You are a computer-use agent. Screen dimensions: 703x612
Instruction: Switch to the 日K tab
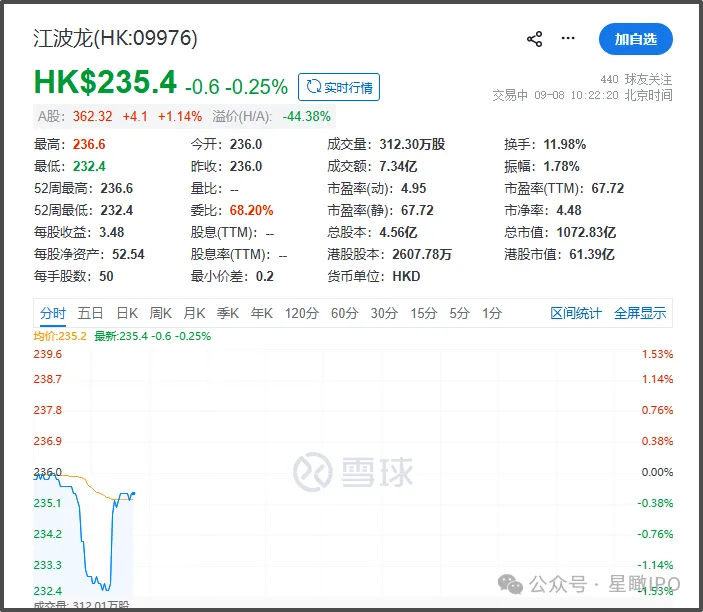point(127,313)
